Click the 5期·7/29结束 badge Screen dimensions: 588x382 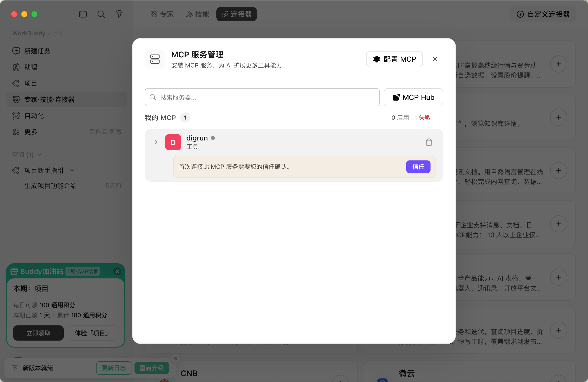pos(83,271)
